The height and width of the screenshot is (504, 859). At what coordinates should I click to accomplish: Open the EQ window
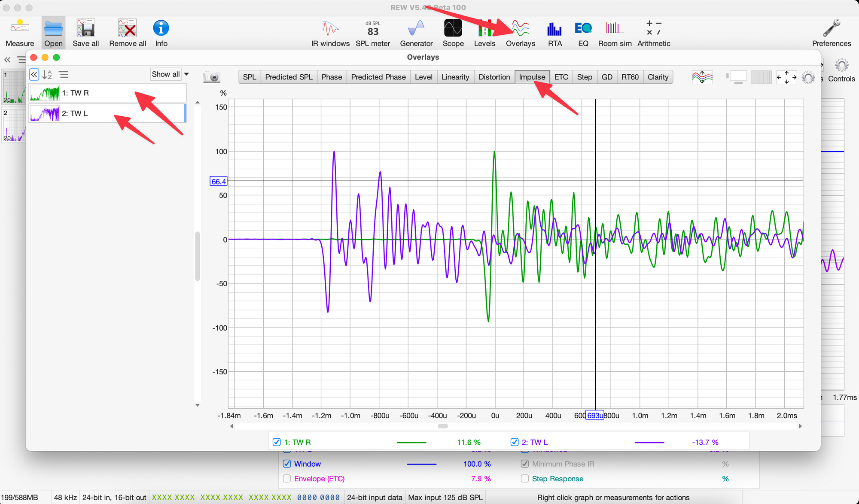[x=583, y=33]
